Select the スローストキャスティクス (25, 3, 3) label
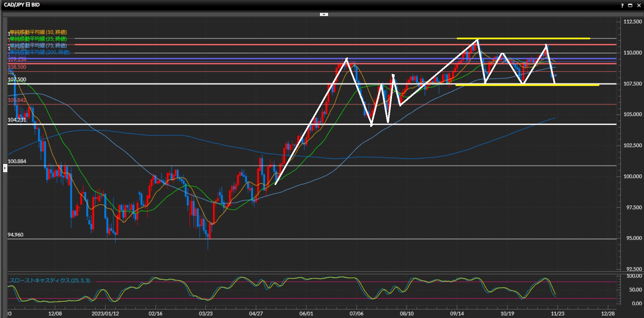This screenshot has height=318, width=644. tap(50, 280)
